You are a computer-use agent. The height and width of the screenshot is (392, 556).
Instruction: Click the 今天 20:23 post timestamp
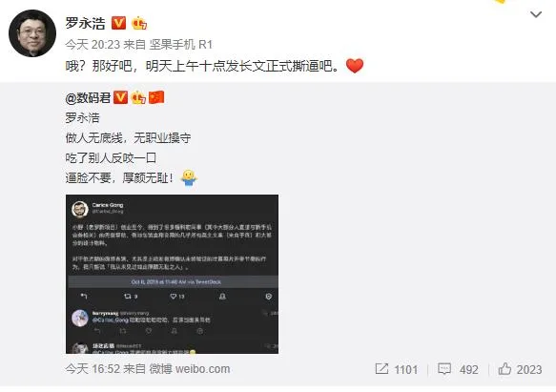93,44
